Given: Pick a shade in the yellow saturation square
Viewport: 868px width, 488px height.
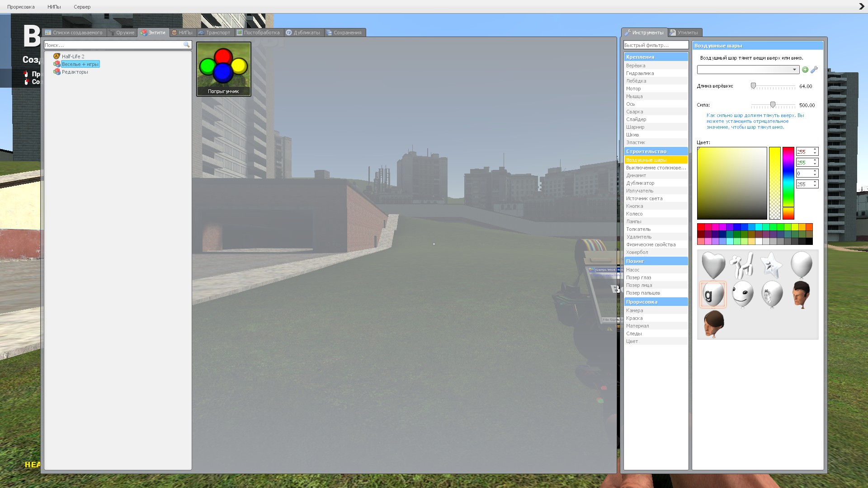Looking at the screenshot, I should click(732, 183).
